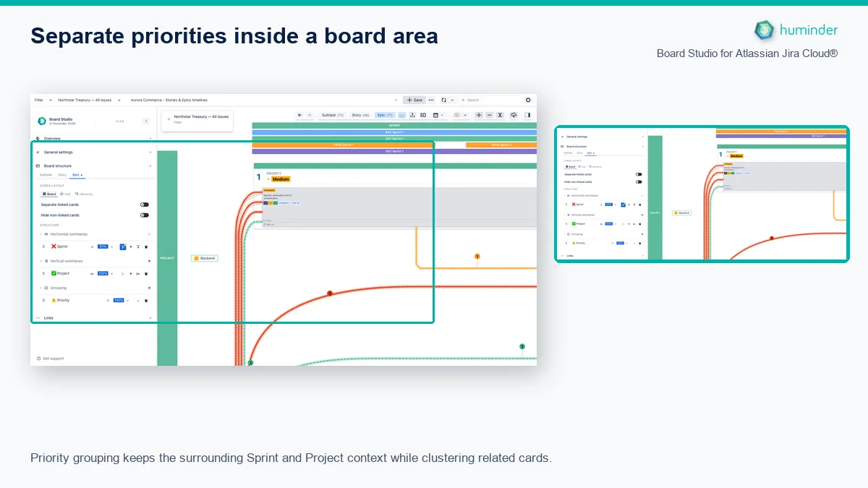
Task: Open the settings gear icon
Action: coord(528,100)
